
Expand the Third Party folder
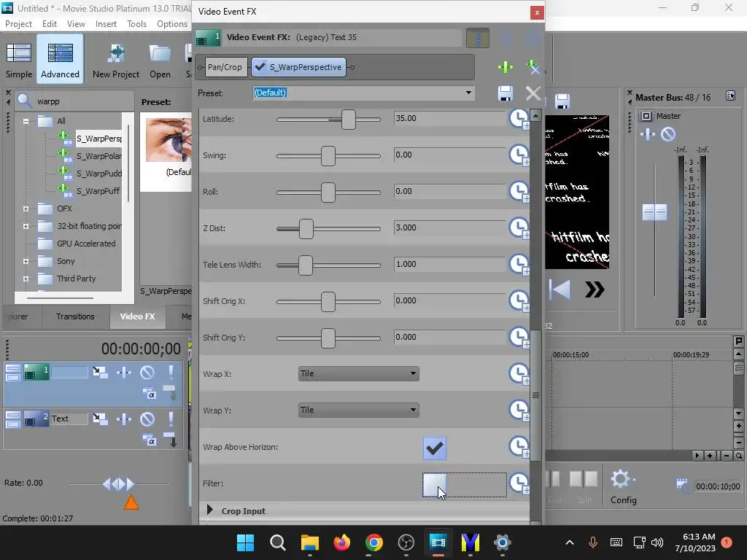point(26,279)
